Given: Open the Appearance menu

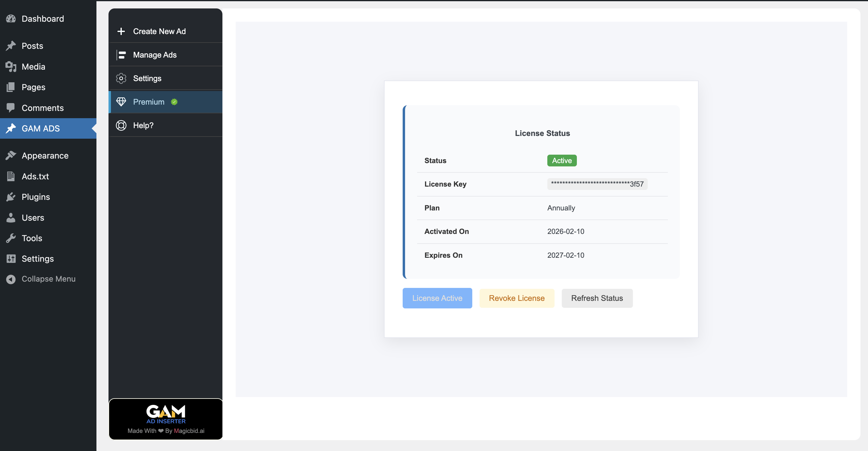Looking at the screenshot, I should (x=45, y=156).
